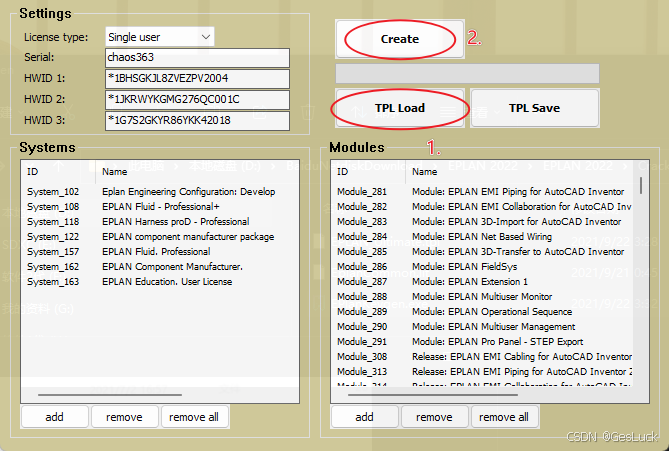This screenshot has width=669, height=451.
Task: Select Module_287 EPLAN Extension 1 row
Action: [483, 282]
